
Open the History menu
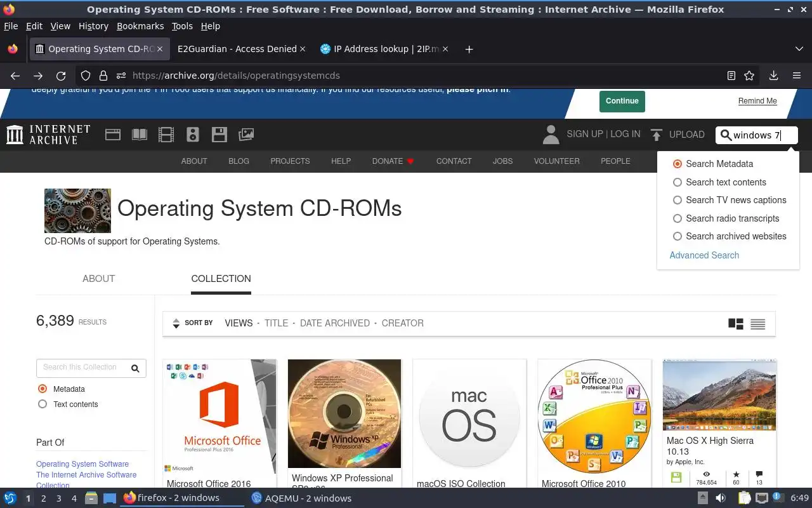93,26
